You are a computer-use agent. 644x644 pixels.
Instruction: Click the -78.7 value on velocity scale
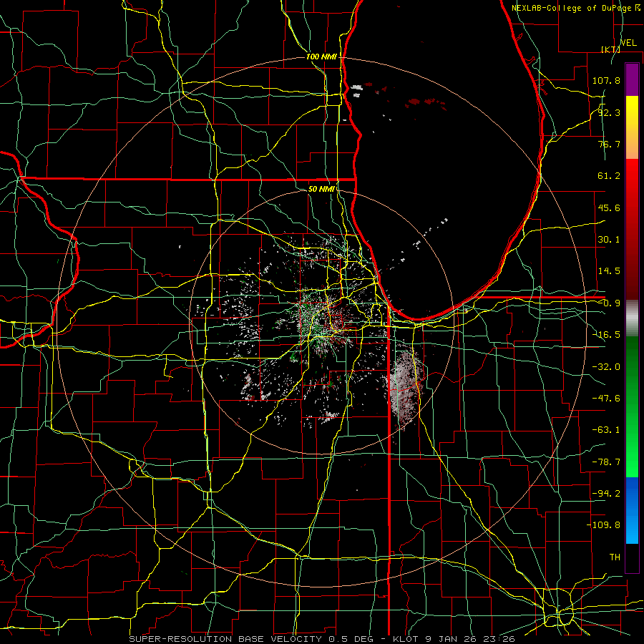pyautogui.click(x=606, y=462)
